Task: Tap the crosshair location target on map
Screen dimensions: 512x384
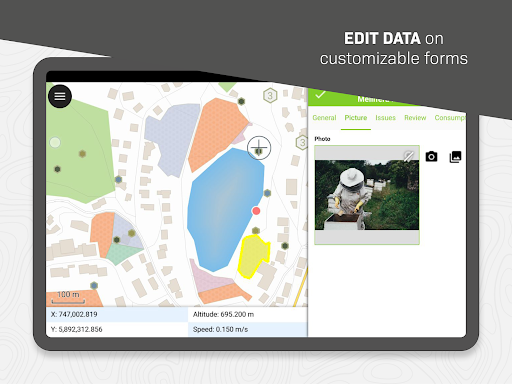Action: (x=259, y=148)
